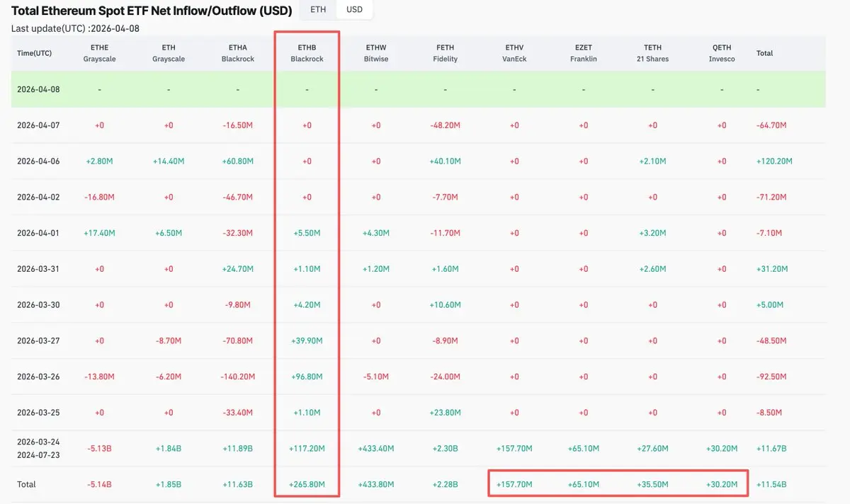
Task: Click the ETHW Bitwise column header
Action: pos(376,53)
